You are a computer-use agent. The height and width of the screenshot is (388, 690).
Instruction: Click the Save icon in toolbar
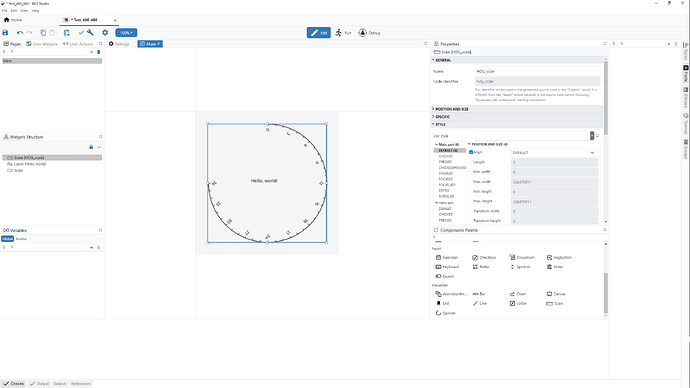(5, 33)
